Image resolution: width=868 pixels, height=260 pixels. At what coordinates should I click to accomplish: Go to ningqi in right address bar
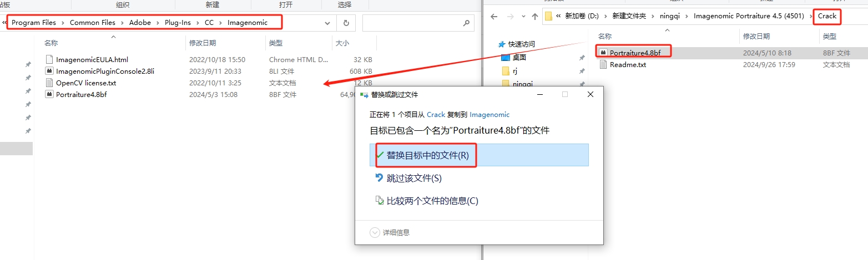coord(670,16)
